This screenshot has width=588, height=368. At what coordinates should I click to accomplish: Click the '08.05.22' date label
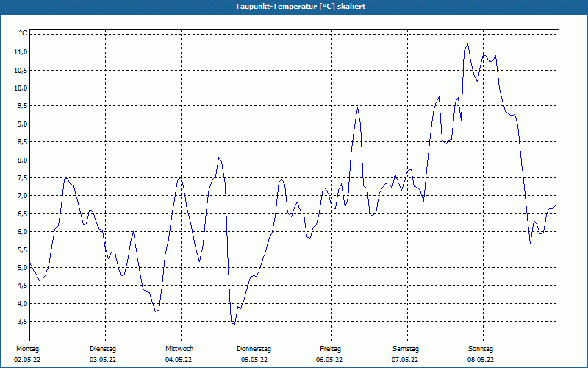[481, 360]
